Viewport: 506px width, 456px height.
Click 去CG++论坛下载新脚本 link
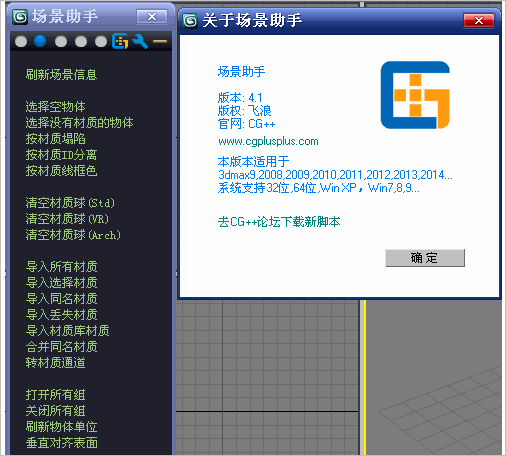(279, 222)
